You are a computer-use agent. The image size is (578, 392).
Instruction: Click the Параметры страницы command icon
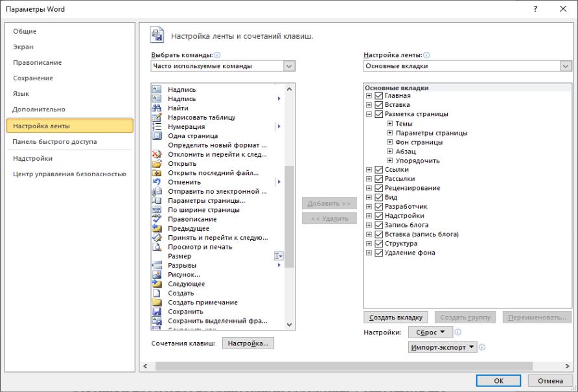pos(157,201)
